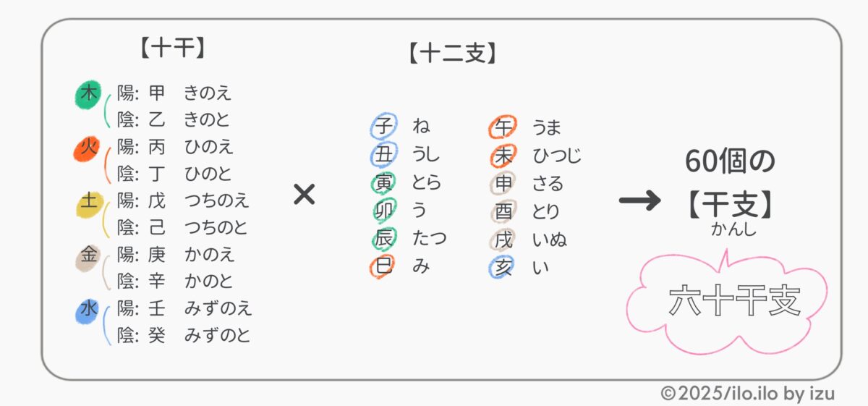This screenshot has width=868, height=406.
Task: Click the multiplication × symbol
Action: point(305,194)
